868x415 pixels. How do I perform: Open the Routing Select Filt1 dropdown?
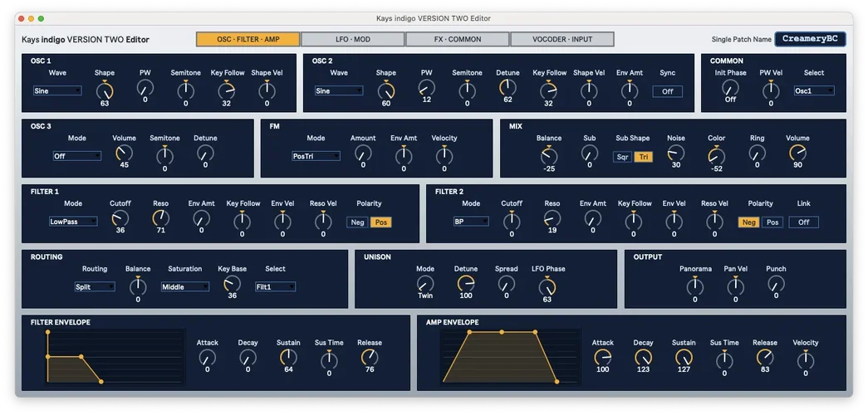[275, 286]
